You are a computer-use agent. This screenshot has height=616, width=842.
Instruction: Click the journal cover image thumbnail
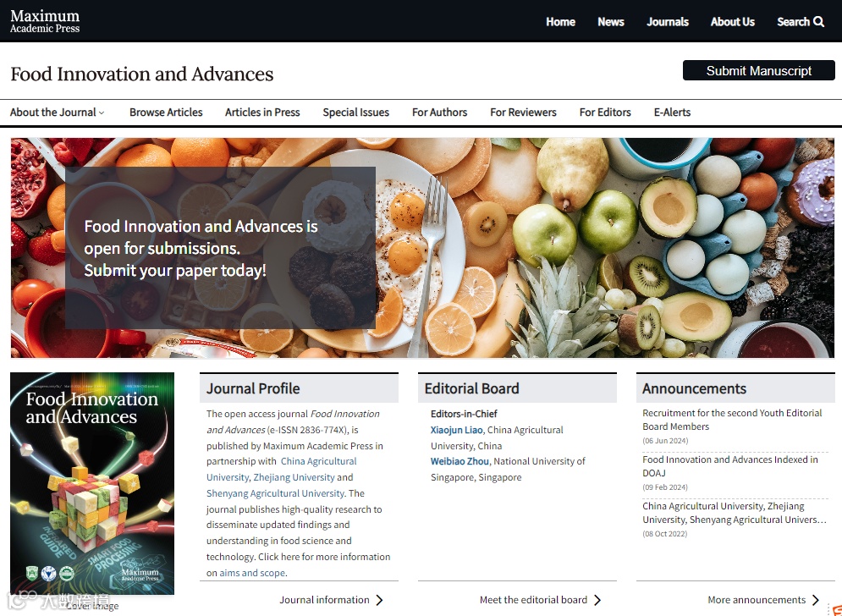[x=92, y=483]
